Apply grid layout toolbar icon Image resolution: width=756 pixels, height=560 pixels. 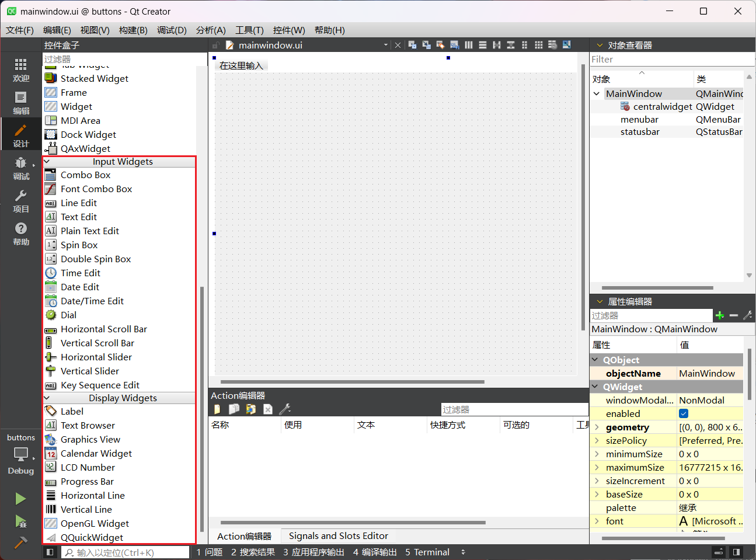pos(538,45)
